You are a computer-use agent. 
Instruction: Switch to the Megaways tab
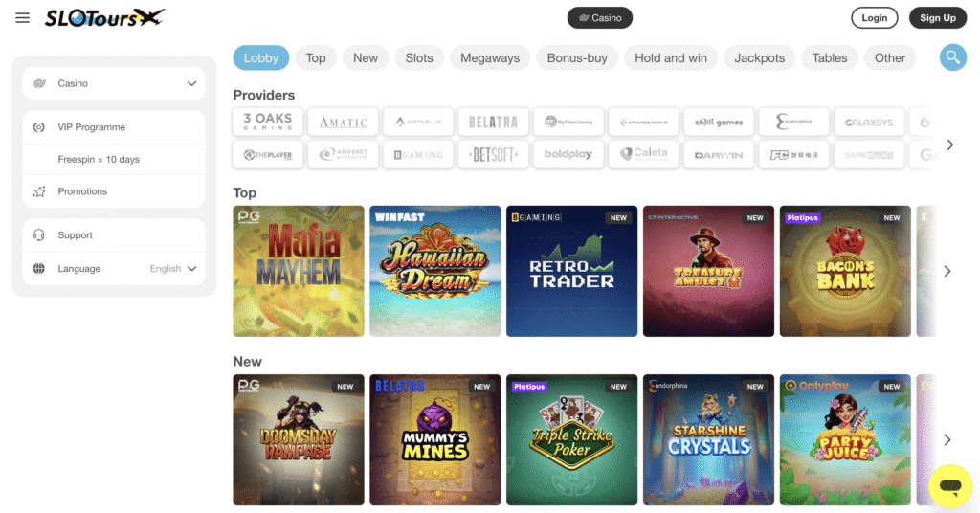(x=490, y=57)
